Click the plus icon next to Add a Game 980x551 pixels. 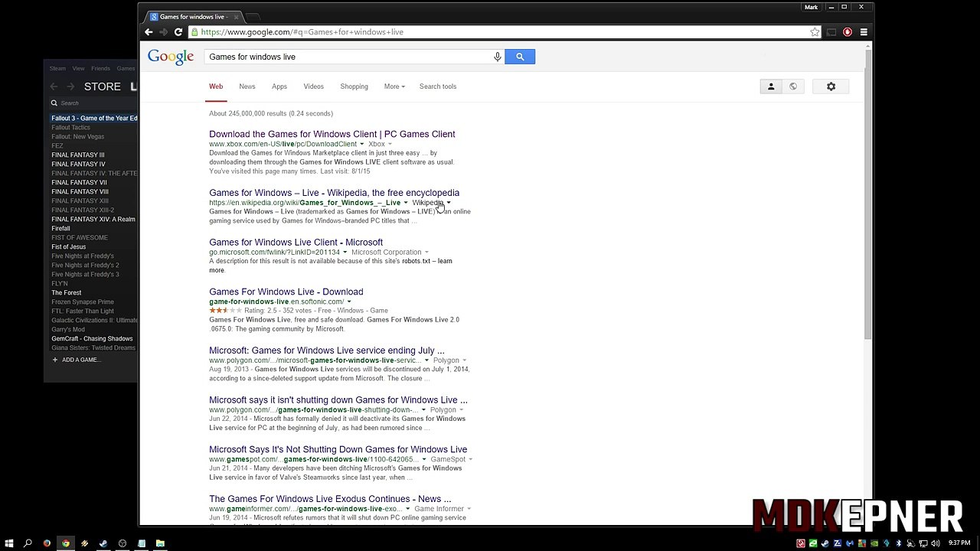coord(54,360)
